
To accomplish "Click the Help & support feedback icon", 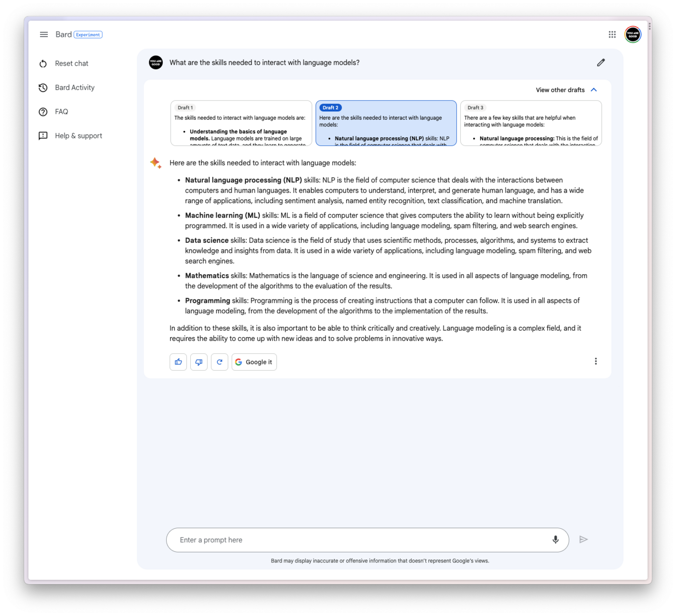I will click(43, 136).
